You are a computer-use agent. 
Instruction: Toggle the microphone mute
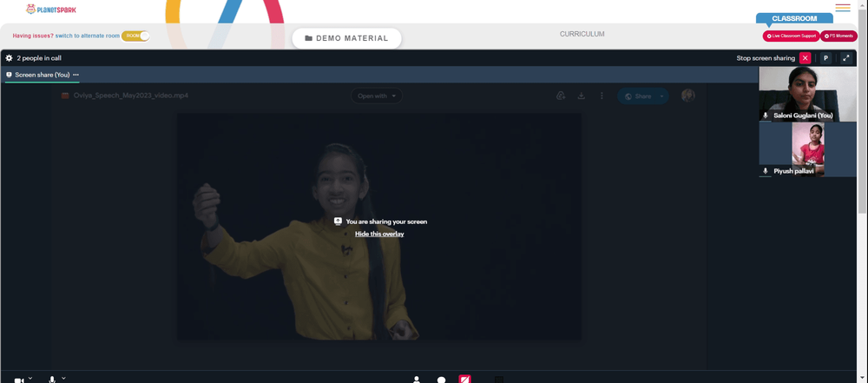(52, 380)
